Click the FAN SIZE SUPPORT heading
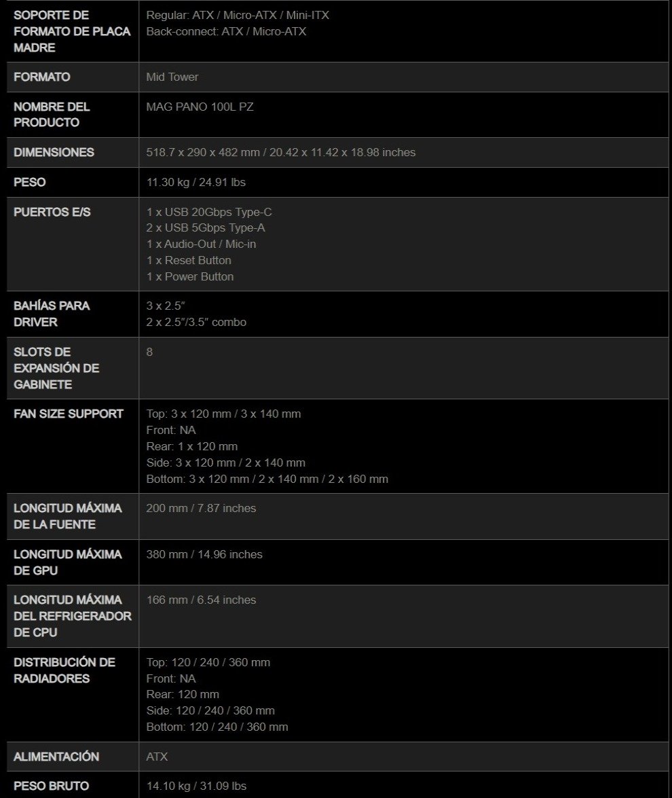The image size is (672, 798). 68,414
